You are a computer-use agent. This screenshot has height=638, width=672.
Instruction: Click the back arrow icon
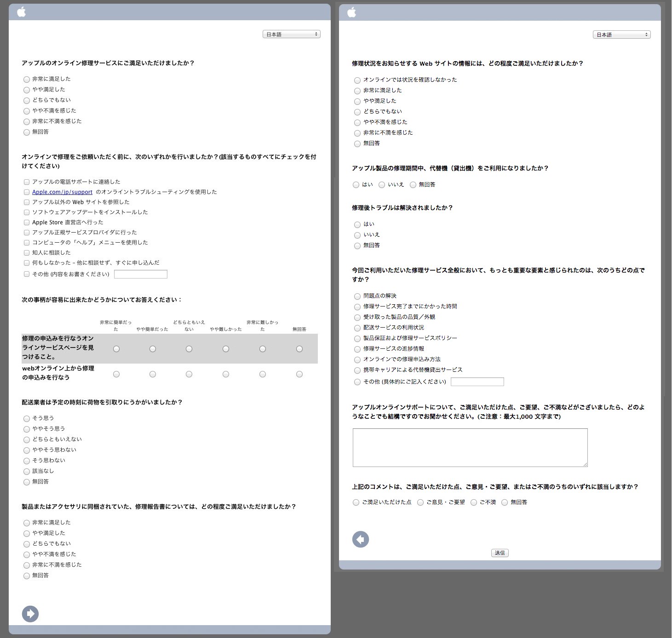(361, 539)
